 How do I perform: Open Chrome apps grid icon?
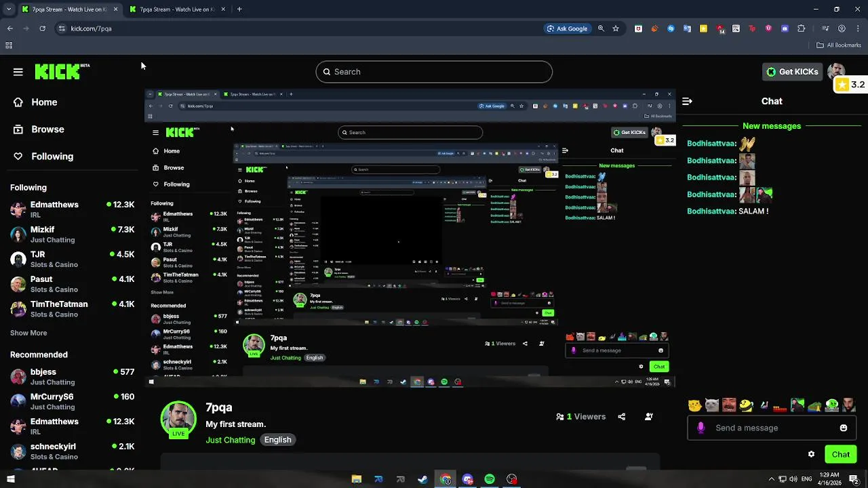[9, 45]
